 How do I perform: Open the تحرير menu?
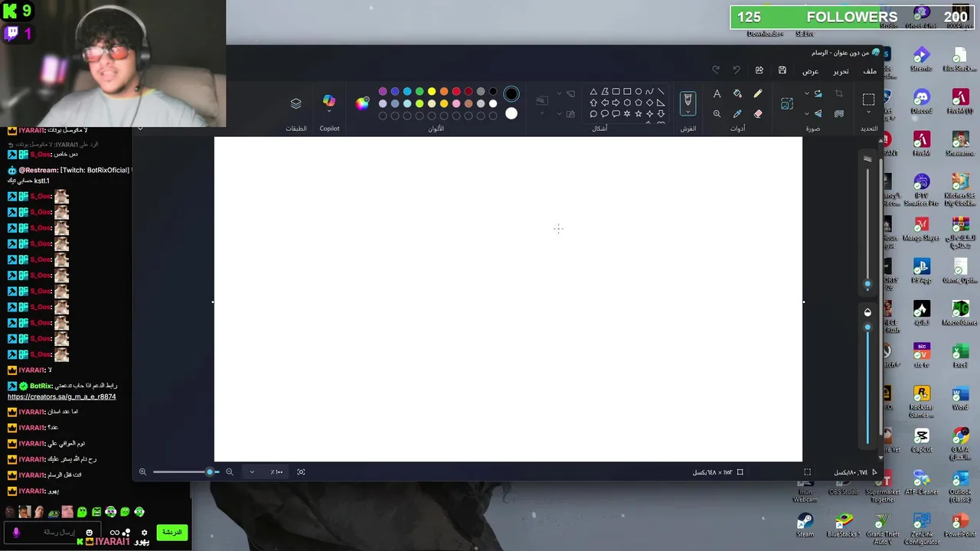click(x=841, y=71)
